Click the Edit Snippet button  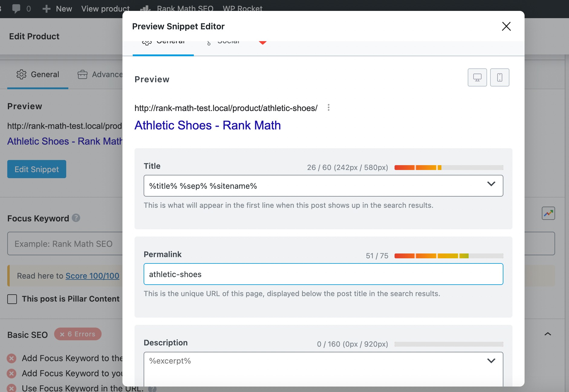(x=37, y=169)
